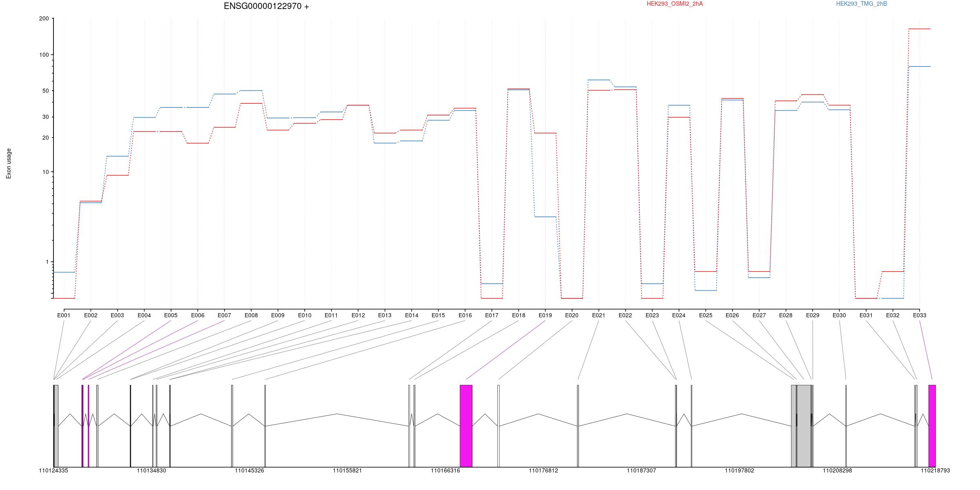Click exon label E005

(171, 315)
